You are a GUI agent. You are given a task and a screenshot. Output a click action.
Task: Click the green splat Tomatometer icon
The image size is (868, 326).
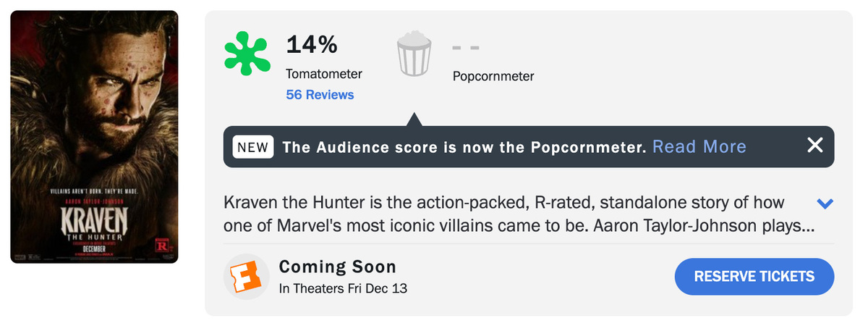point(247,55)
